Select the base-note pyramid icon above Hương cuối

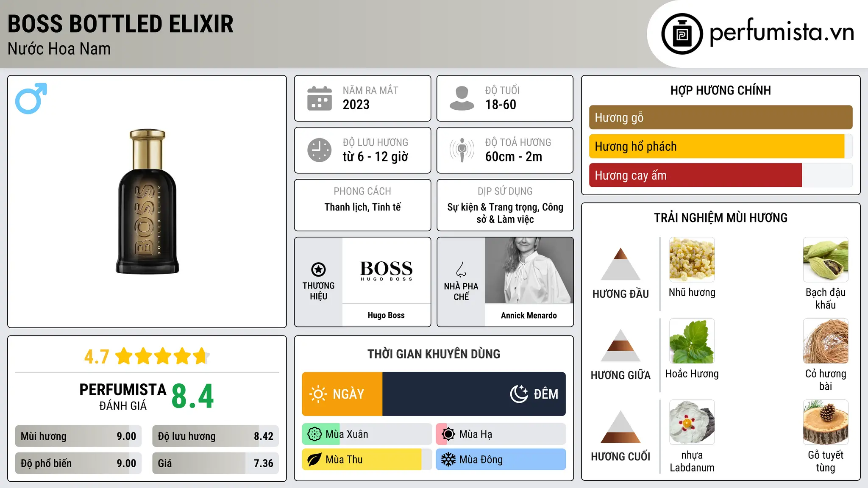[x=620, y=427]
